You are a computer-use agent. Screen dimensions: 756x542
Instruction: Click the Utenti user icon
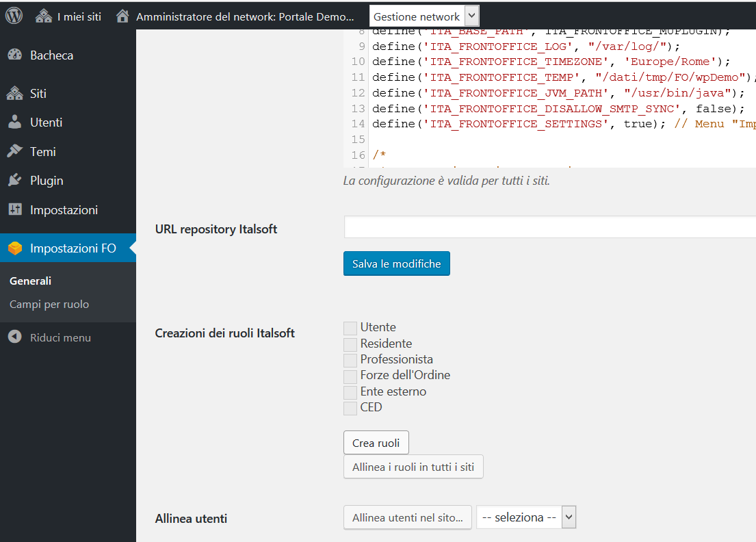pyautogui.click(x=15, y=122)
